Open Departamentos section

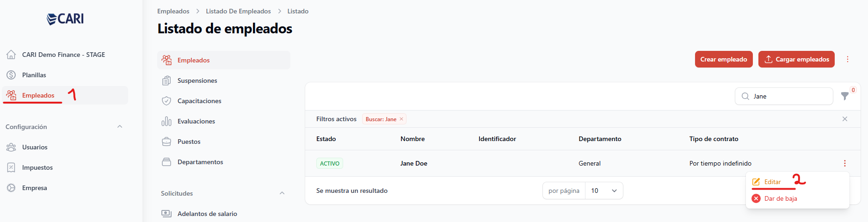200,162
